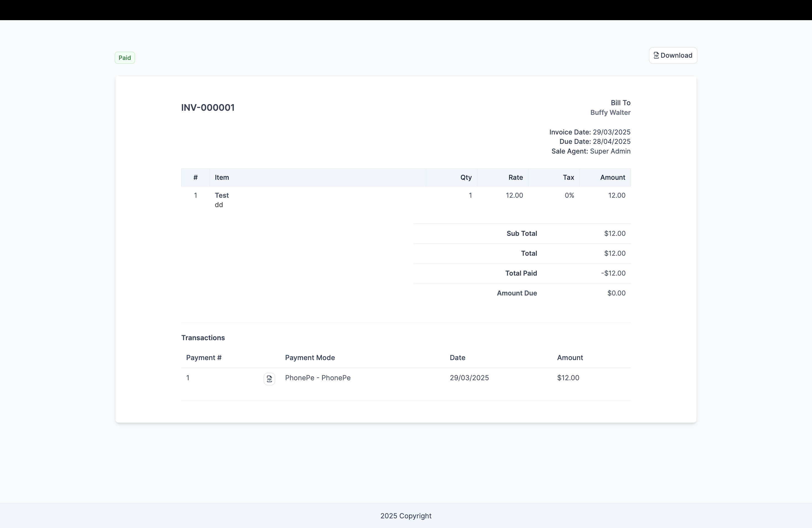Select the Test item name
Image resolution: width=812 pixels, height=528 pixels.
[222, 195]
